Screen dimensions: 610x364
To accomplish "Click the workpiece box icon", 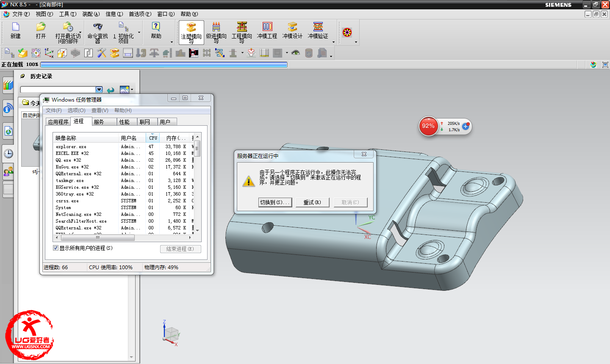I will coord(62,53).
